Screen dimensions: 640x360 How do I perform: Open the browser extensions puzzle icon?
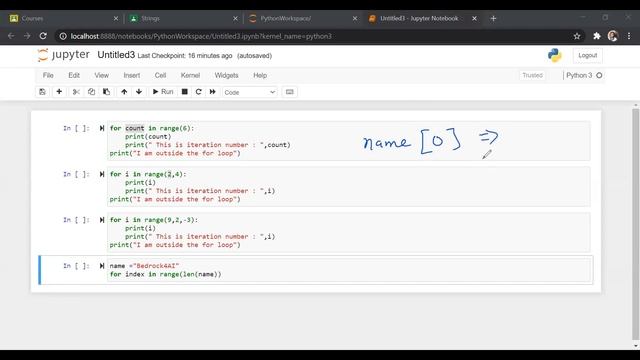coord(597,36)
